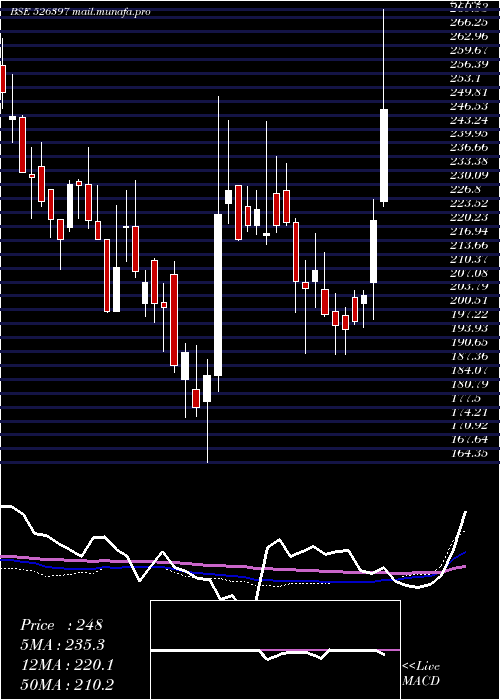Click the 197.22 price axis label
The width and height of the screenshot is (500, 700).
click(x=470, y=314)
